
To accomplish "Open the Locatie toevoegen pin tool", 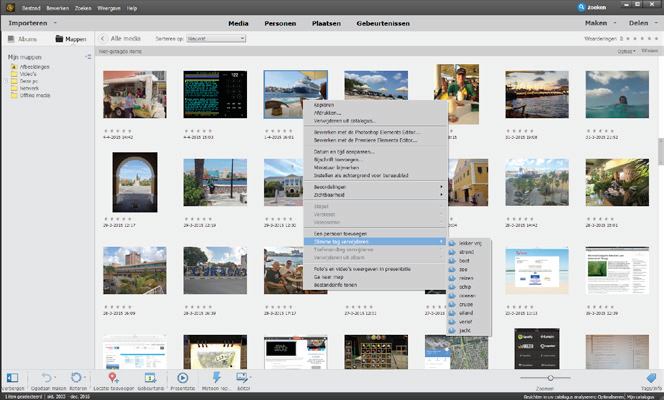I will click(x=114, y=376).
